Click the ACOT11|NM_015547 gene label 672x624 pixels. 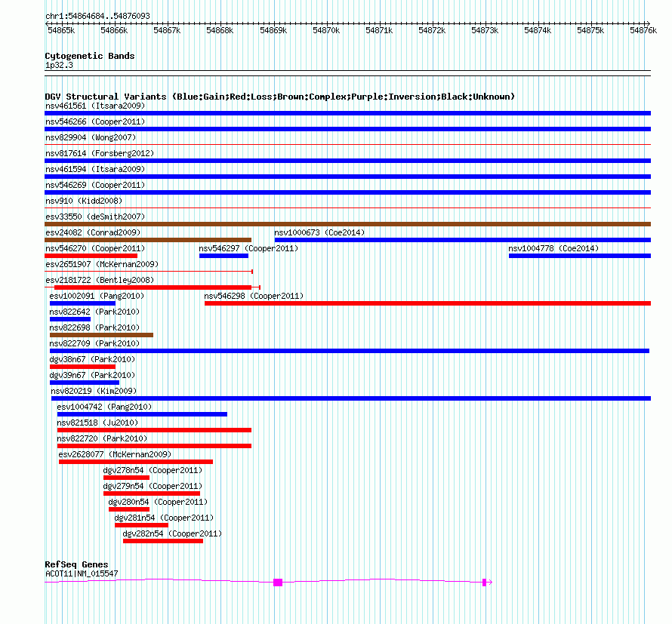click(82, 573)
